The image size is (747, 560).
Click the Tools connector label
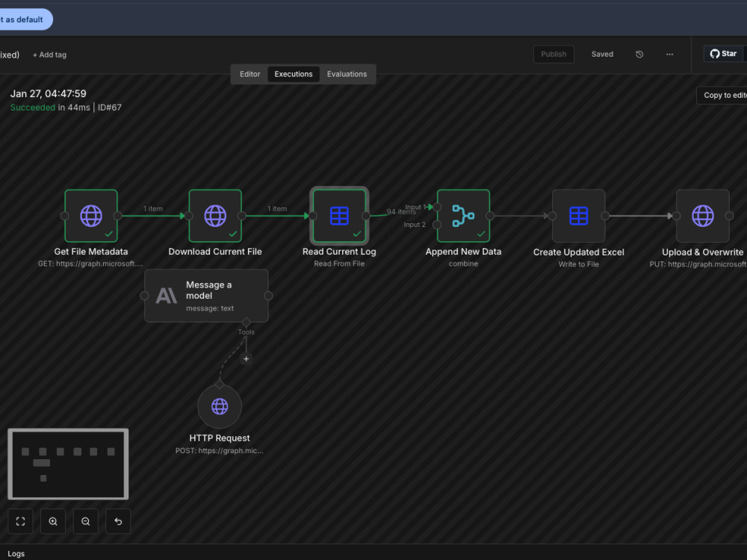coord(247,332)
